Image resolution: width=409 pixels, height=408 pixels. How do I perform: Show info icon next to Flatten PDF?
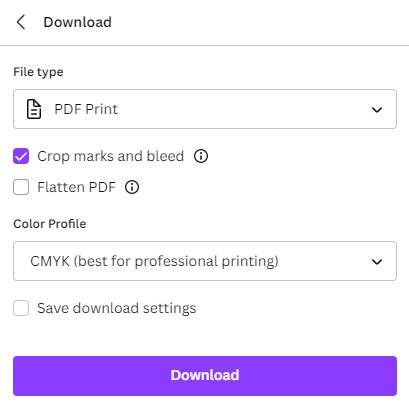[x=132, y=187]
